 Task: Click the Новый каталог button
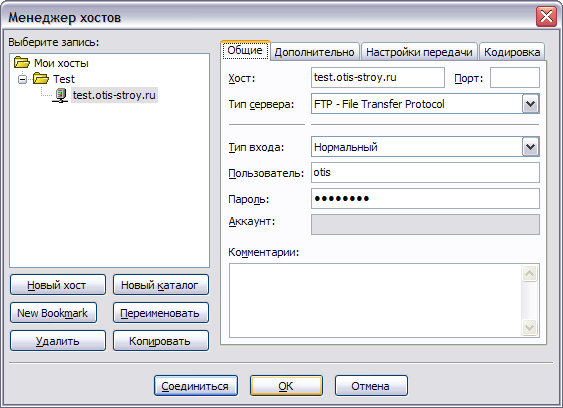pyautogui.click(x=160, y=285)
